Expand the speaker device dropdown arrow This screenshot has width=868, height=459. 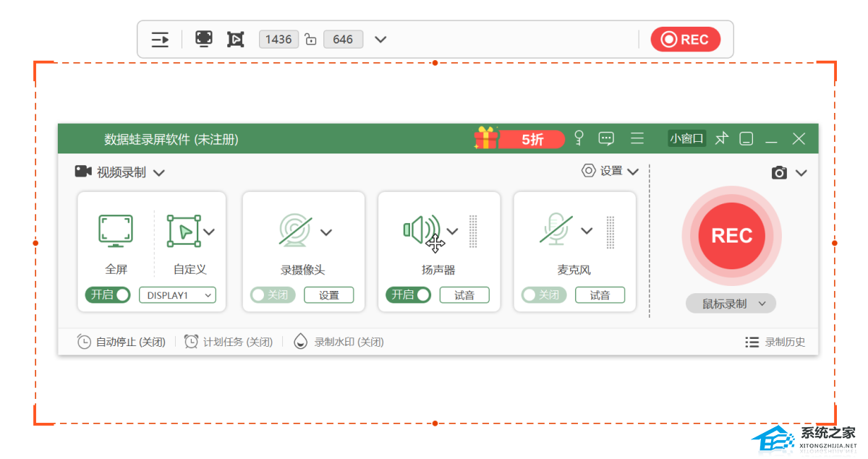click(452, 232)
